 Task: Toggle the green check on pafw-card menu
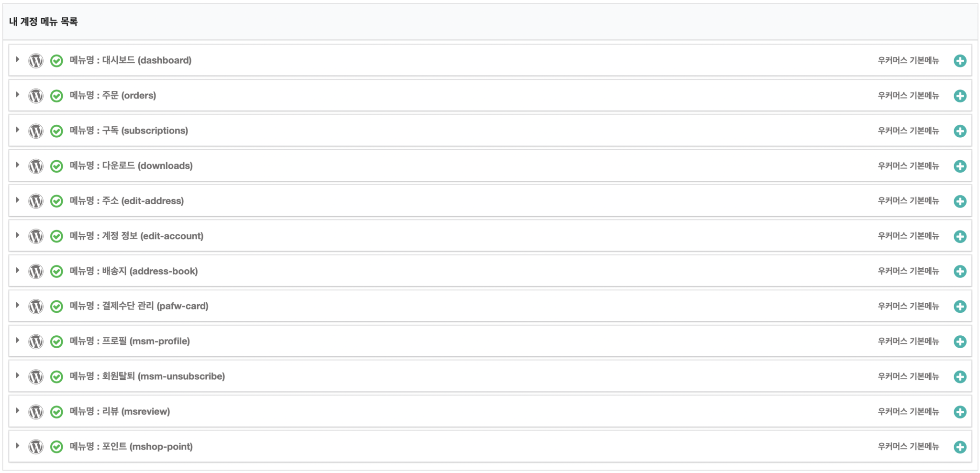[x=56, y=307]
